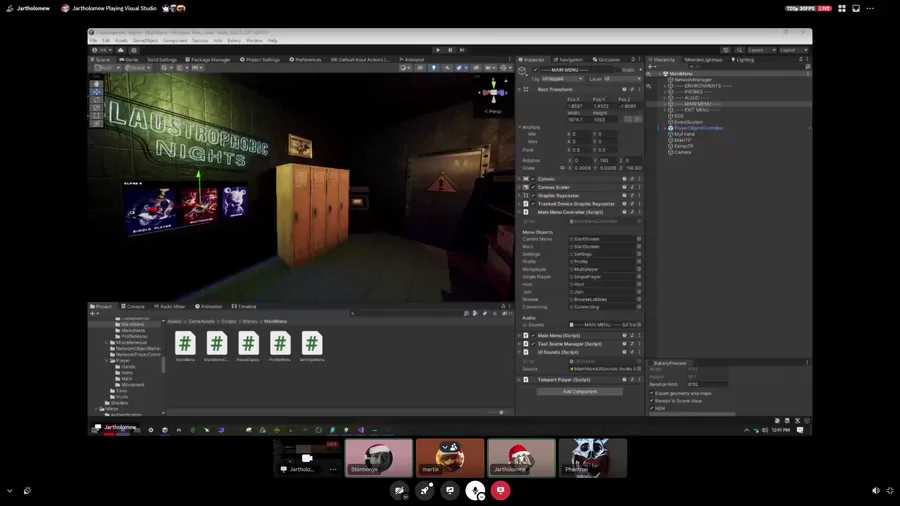Click Discord share screen button
Viewport: 900px width, 506px height.
(x=450, y=491)
